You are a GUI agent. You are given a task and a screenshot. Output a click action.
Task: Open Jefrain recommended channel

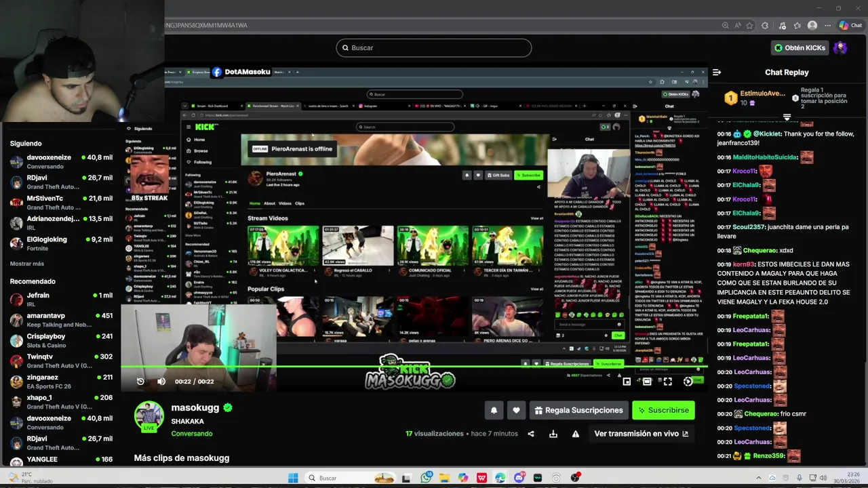[61, 300]
